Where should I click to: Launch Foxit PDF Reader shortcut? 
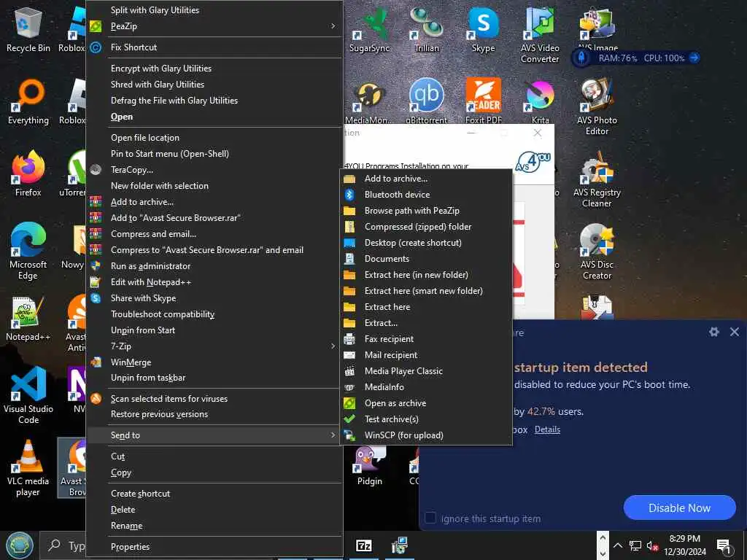coord(483,101)
